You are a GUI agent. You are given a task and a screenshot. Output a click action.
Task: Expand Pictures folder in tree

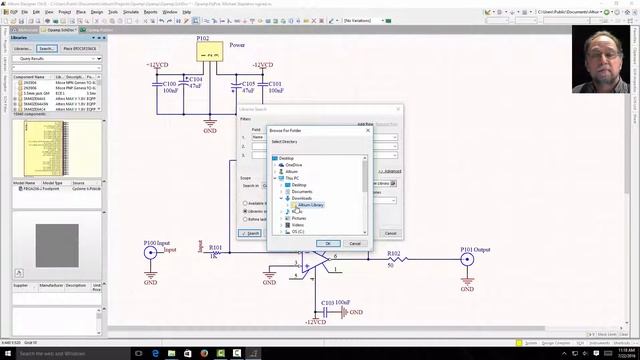[x=281, y=218]
